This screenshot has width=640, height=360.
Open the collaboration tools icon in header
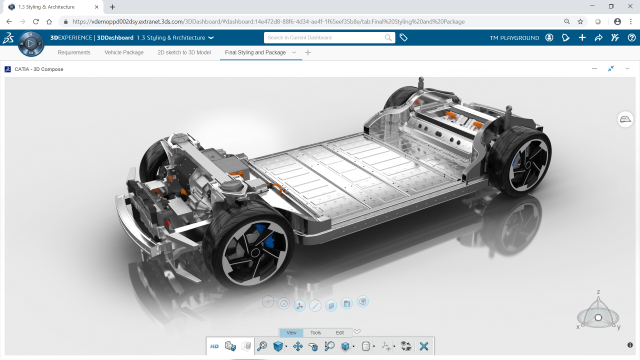coord(615,38)
